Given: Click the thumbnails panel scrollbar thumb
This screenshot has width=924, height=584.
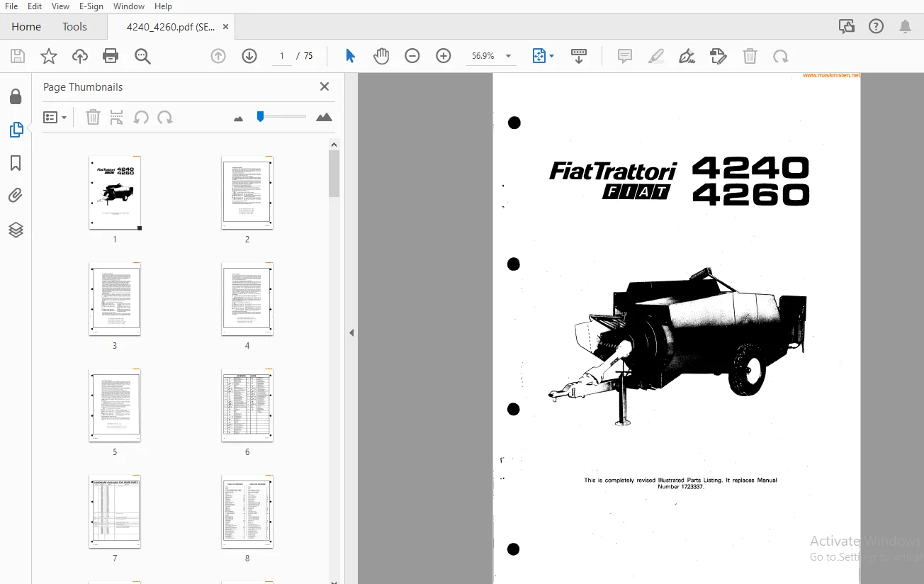Looking at the screenshot, I should click(x=334, y=174).
